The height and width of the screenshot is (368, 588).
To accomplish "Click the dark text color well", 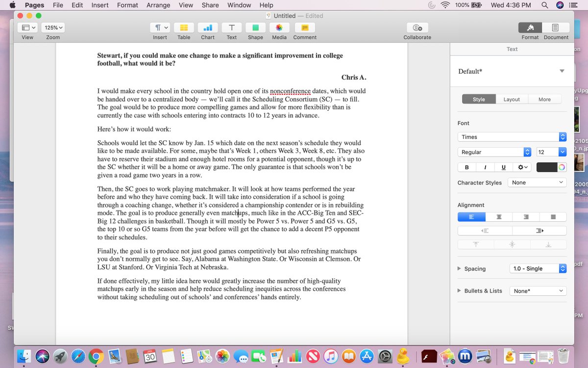I will point(547,167).
